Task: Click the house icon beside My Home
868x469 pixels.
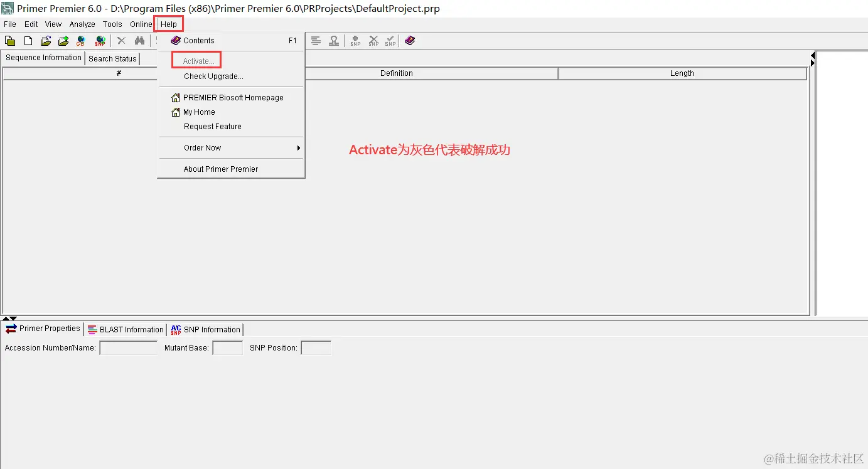Action: coord(176,112)
